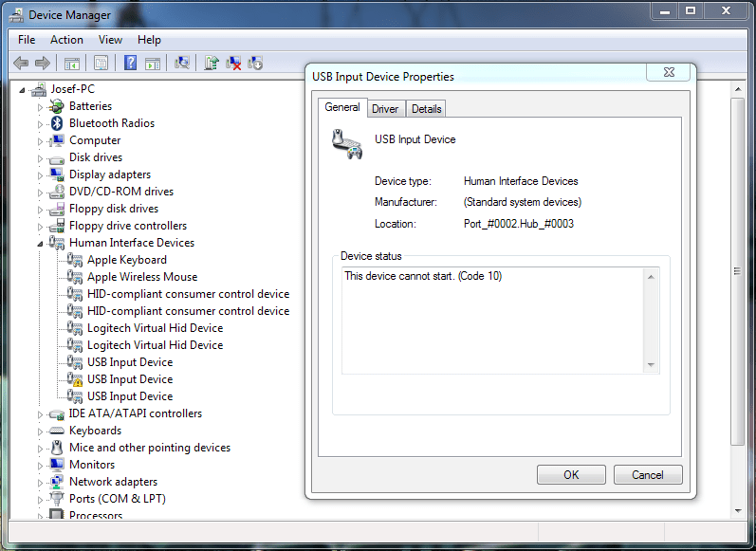This screenshot has width=756, height=551.
Task: Click the Josef-PC computer root icon
Action: [x=39, y=89]
